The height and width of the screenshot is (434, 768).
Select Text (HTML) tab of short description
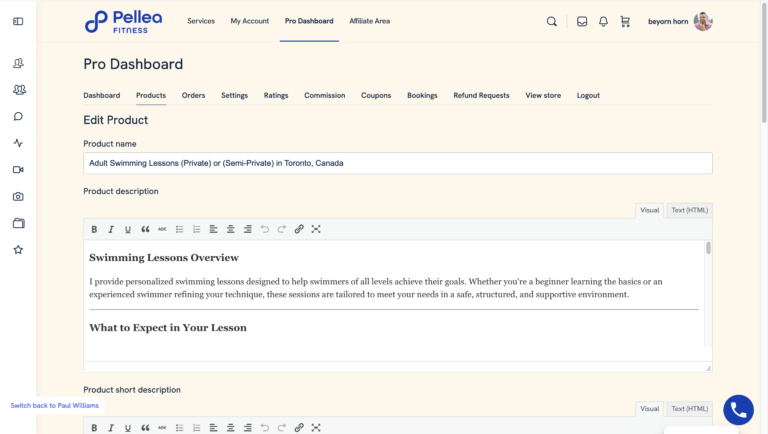click(690, 409)
